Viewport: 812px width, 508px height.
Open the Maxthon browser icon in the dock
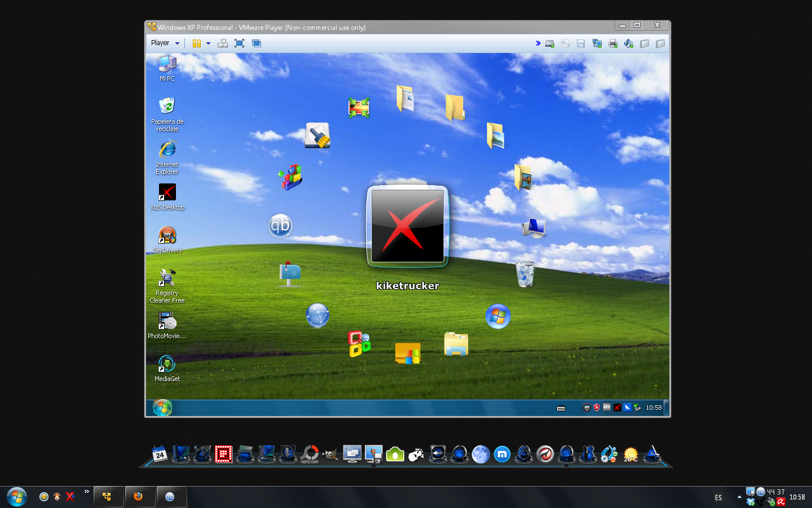(502, 454)
